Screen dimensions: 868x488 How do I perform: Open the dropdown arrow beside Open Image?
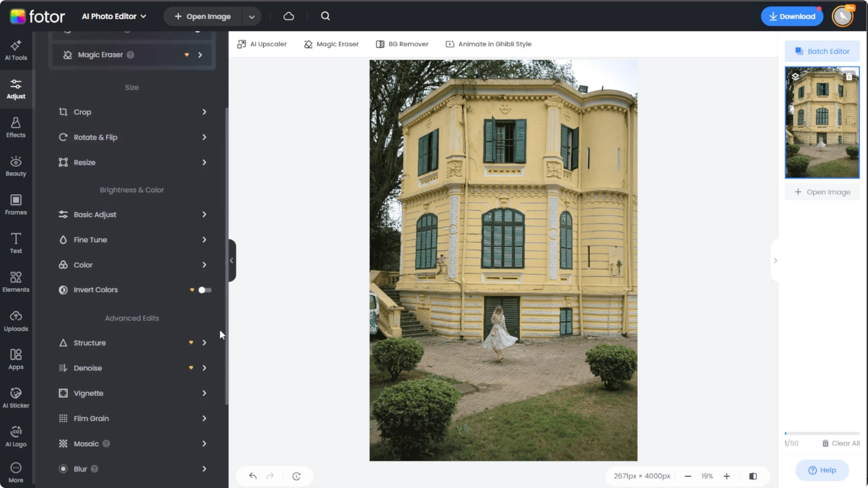pyautogui.click(x=251, y=17)
